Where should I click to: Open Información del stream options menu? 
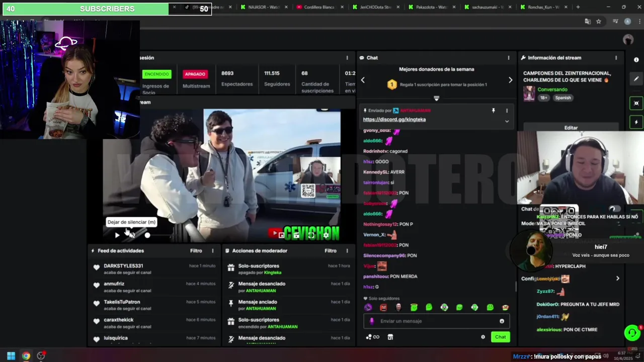616,58
